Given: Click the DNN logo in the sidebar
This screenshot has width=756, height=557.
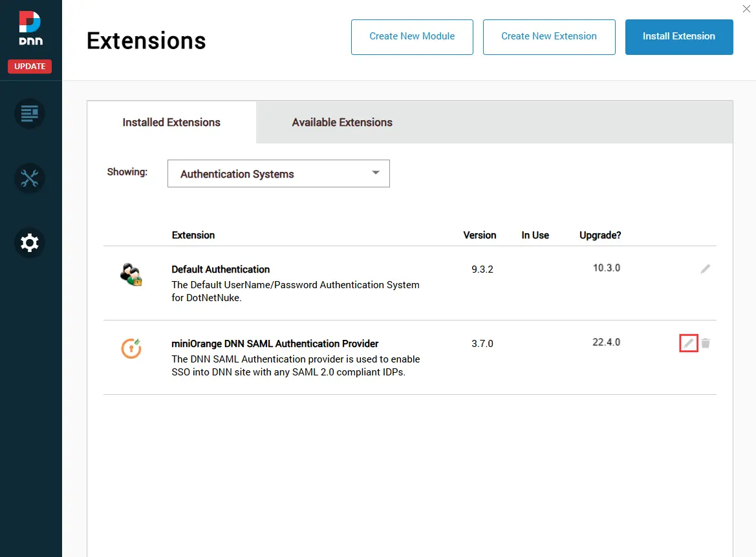Looking at the screenshot, I should coord(30,28).
